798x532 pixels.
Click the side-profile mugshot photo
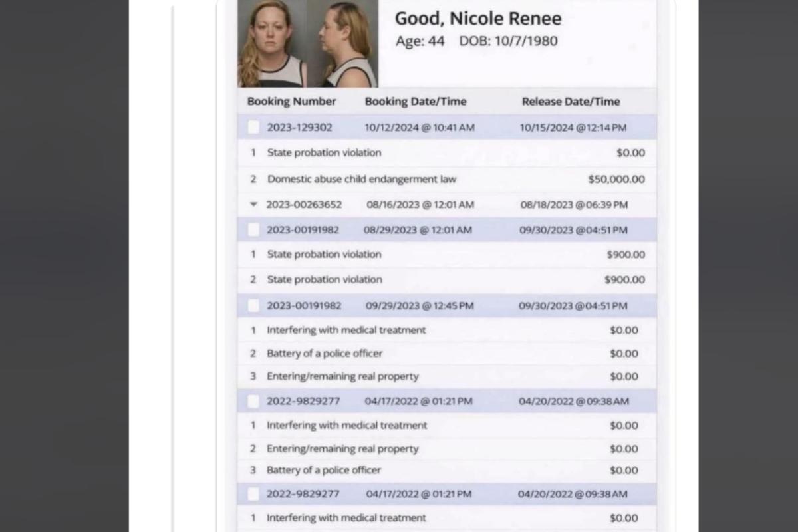click(x=342, y=43)
